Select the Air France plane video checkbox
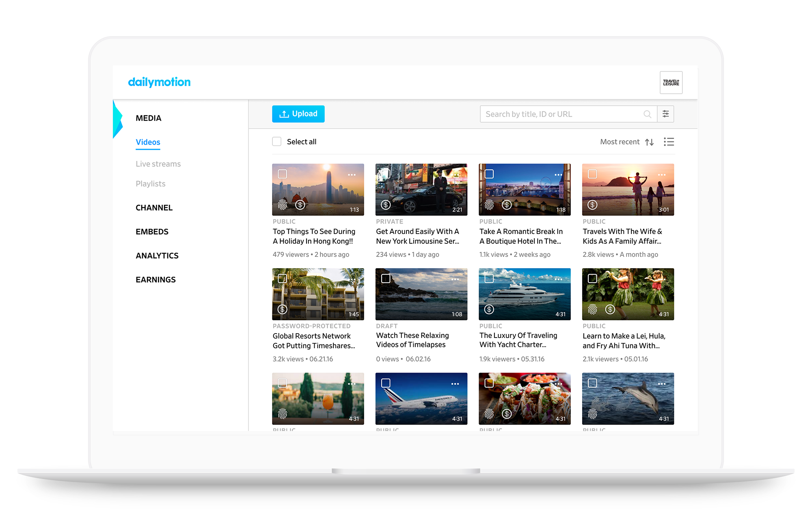 (x=386, y=383)
